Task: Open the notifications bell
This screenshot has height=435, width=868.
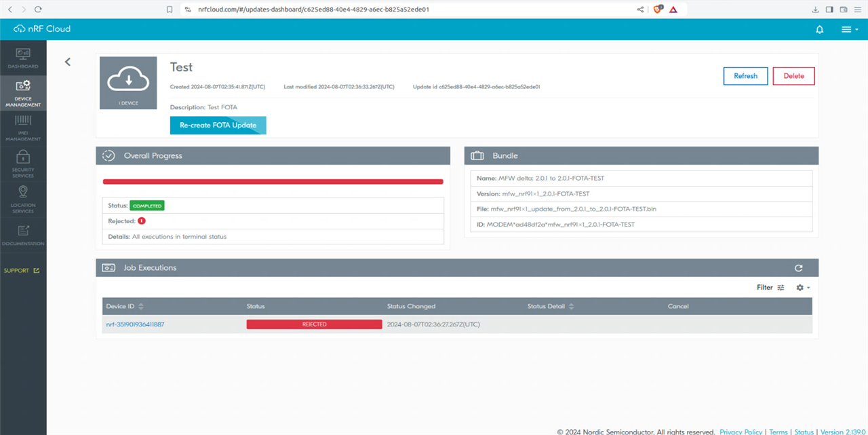Action: 820,30
